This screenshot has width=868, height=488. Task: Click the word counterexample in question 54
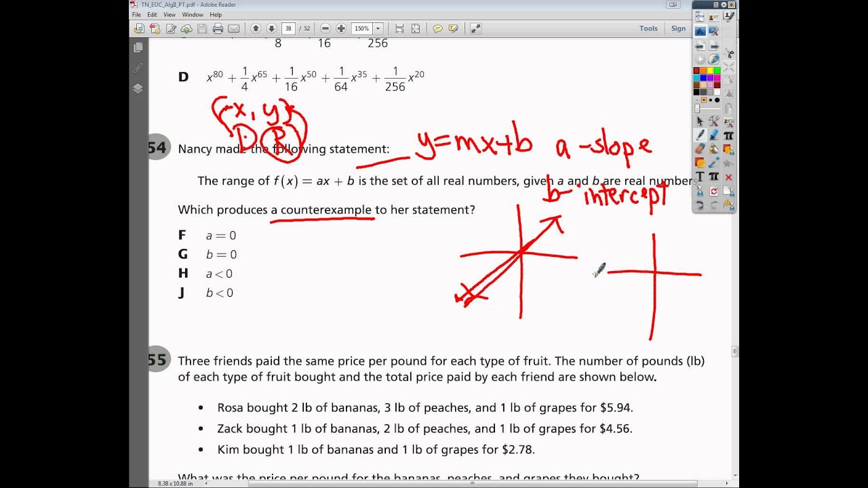pos(325,210)
